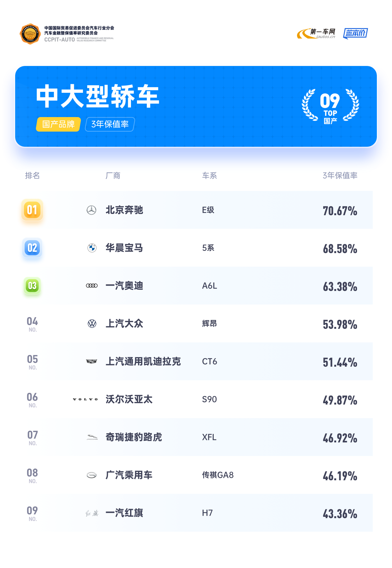Click the green 03 rank badge

[x=32, y=286]
